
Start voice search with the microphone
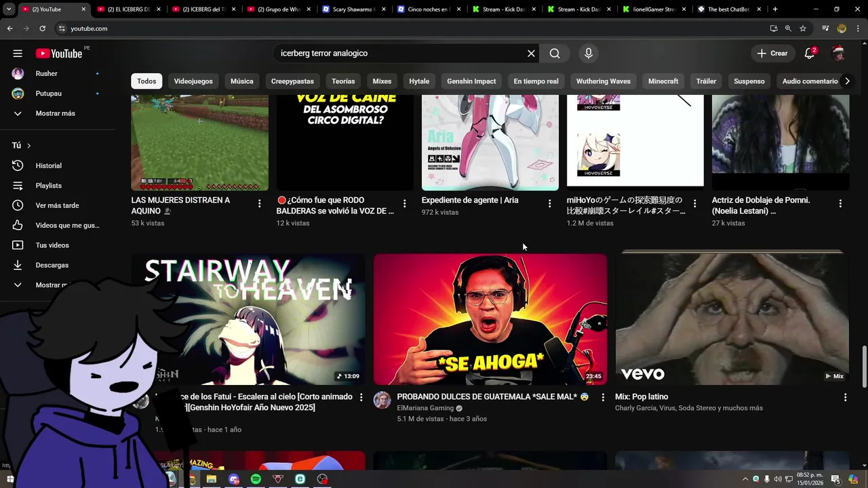tap(588, 54)
